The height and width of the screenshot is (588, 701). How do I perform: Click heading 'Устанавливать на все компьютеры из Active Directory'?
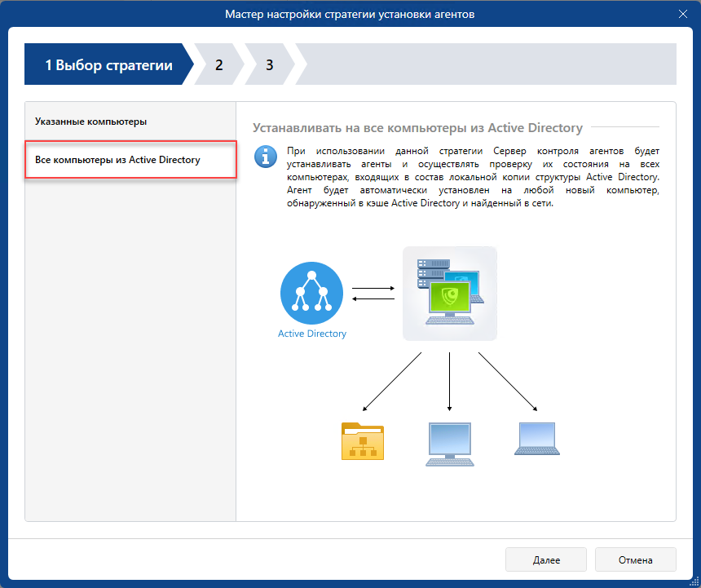[x=417, y=128]
